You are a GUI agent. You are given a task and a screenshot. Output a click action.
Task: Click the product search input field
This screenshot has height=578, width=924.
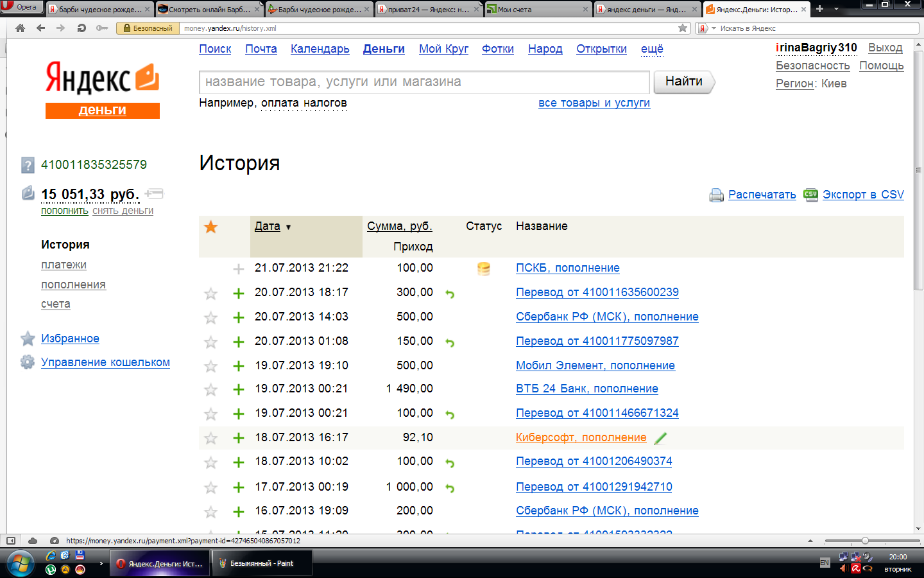(x=424, y=82)
